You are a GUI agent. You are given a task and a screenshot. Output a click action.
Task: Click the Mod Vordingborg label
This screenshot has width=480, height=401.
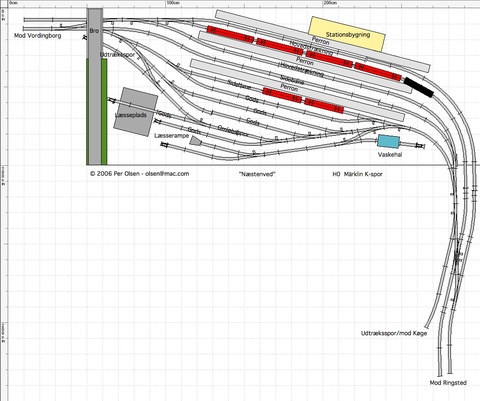pos(38,35)
